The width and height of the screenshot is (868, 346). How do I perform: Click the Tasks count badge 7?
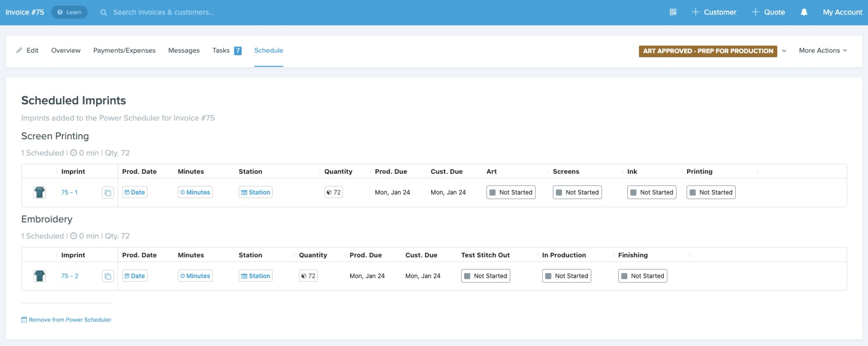pos(238,51)
